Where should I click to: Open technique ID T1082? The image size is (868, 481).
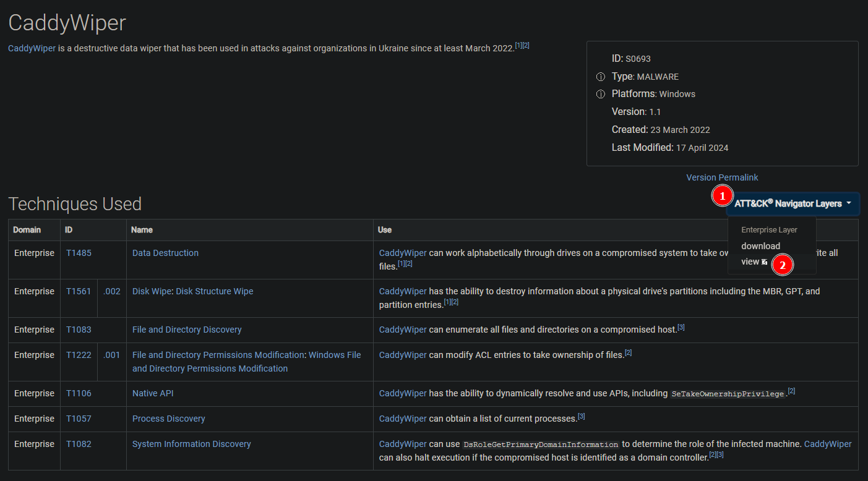point(79,444)
